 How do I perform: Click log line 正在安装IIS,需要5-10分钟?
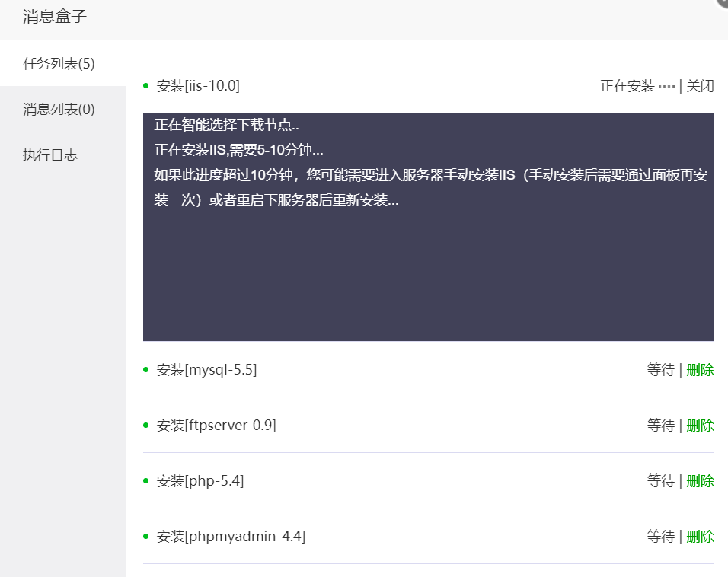(x=238, y=150)
